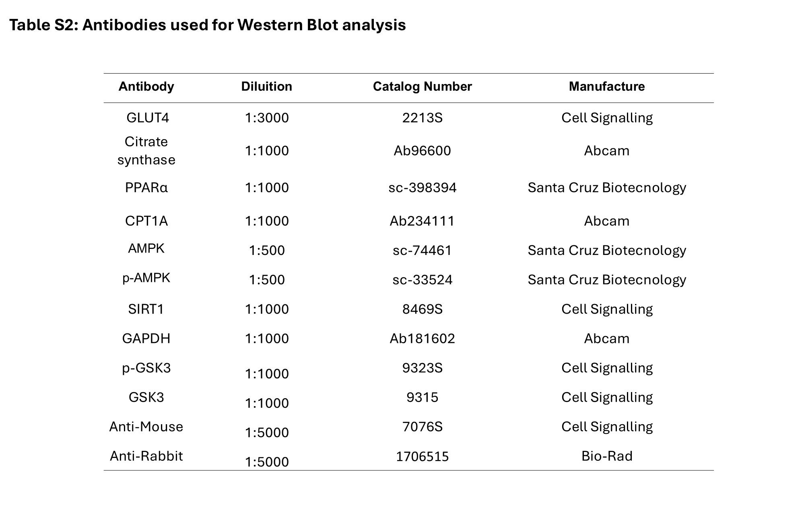The width and height of the screenshot is (806, 532).
Task: Select the 1:3000 dilution value
Action: 267,117
